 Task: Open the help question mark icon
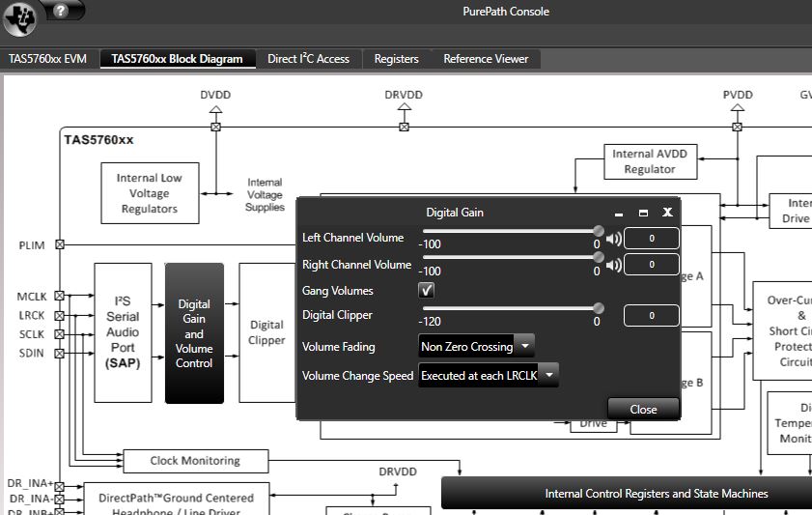61,11
